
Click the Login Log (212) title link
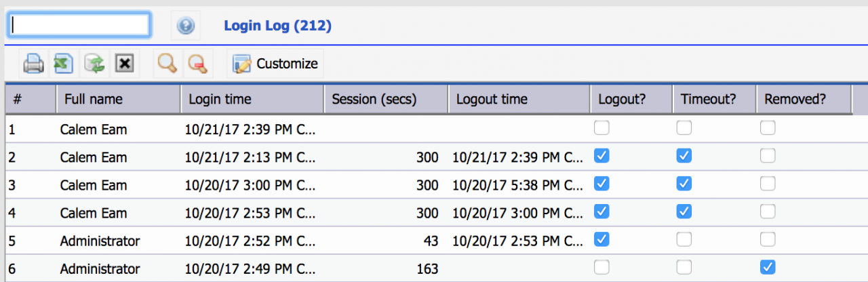coord(277,26)
